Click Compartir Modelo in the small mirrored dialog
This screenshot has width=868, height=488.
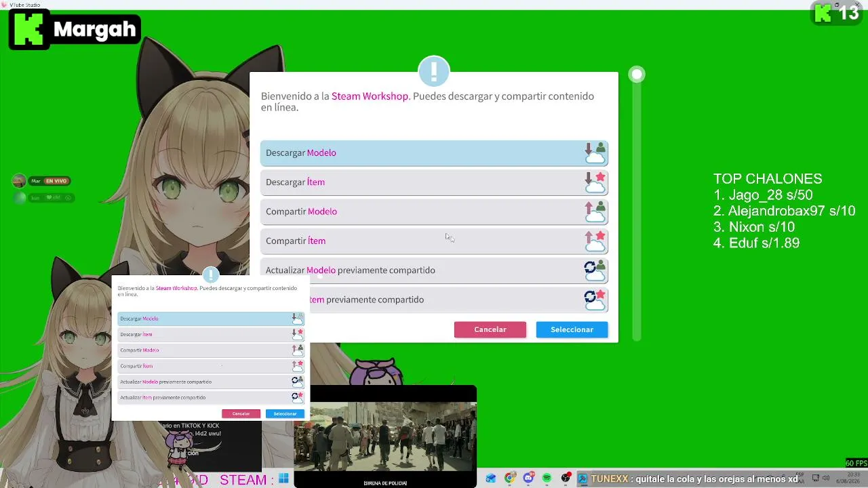tap(211, 350)
